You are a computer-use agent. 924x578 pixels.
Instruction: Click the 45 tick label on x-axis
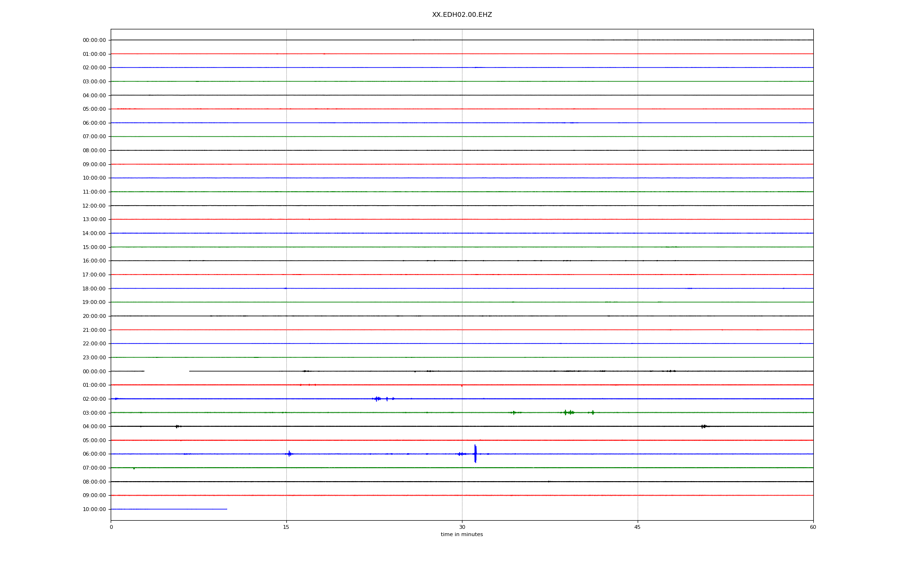click(x=638, y=527)
